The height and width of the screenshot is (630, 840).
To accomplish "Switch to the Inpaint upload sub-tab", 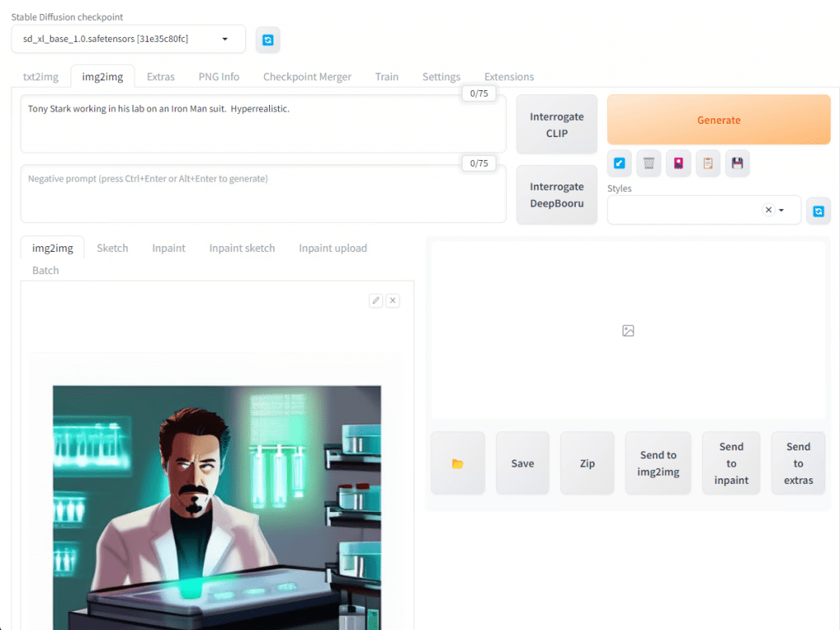I will pyautogui.click(x=333, y=248).
